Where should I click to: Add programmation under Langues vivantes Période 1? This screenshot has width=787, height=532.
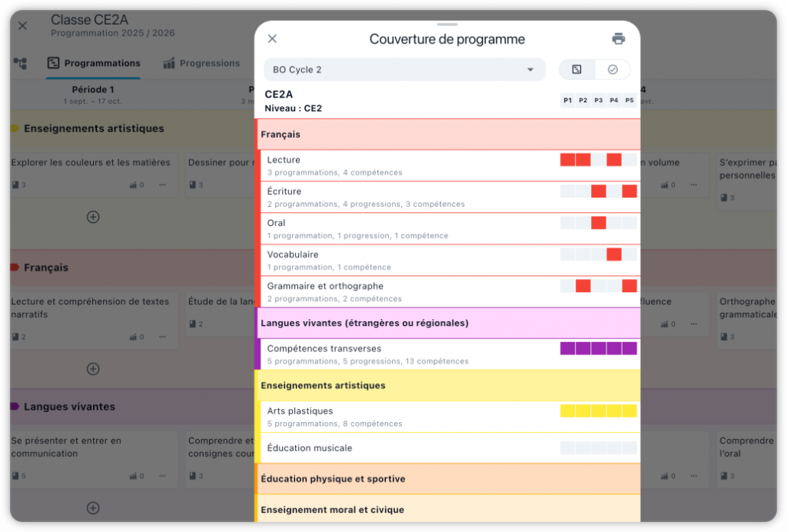point(93,508)
